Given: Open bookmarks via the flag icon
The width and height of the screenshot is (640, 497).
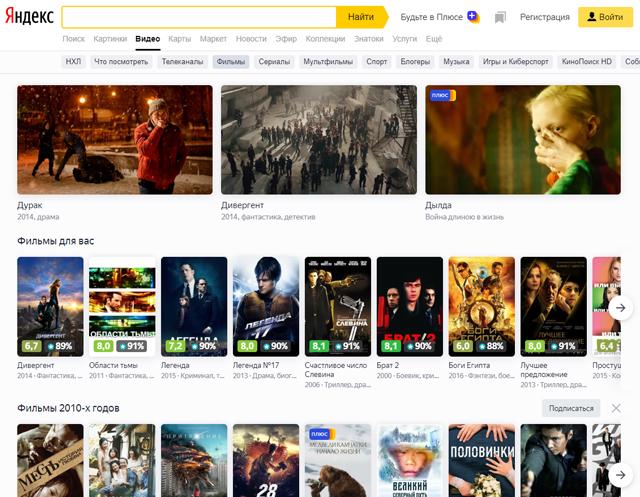Looking at the screenshot, I should pos(500,17).
